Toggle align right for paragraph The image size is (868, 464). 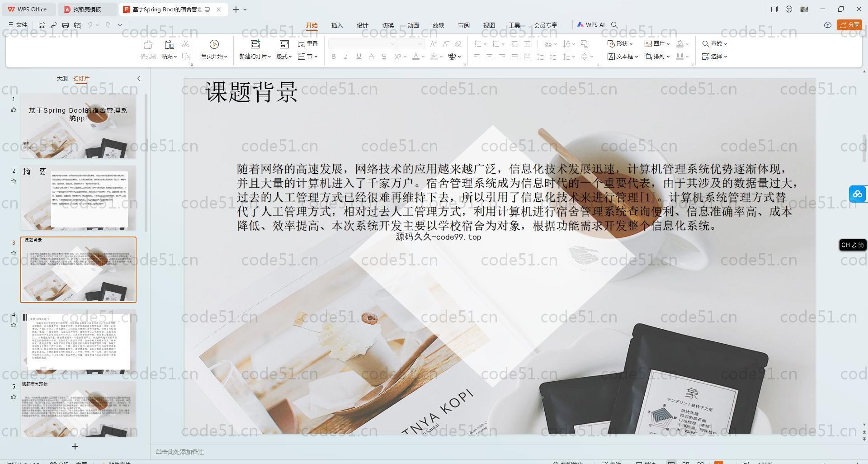click(502, 57)
